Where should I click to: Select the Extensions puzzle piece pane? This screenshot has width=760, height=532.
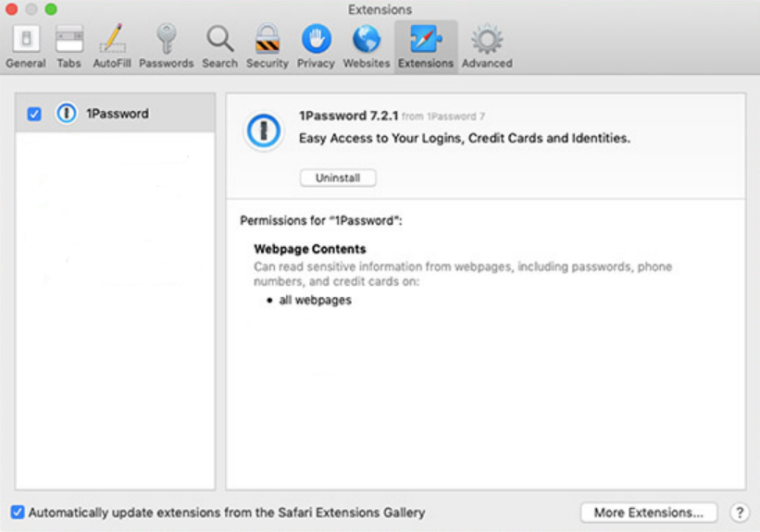pos(426,47)
